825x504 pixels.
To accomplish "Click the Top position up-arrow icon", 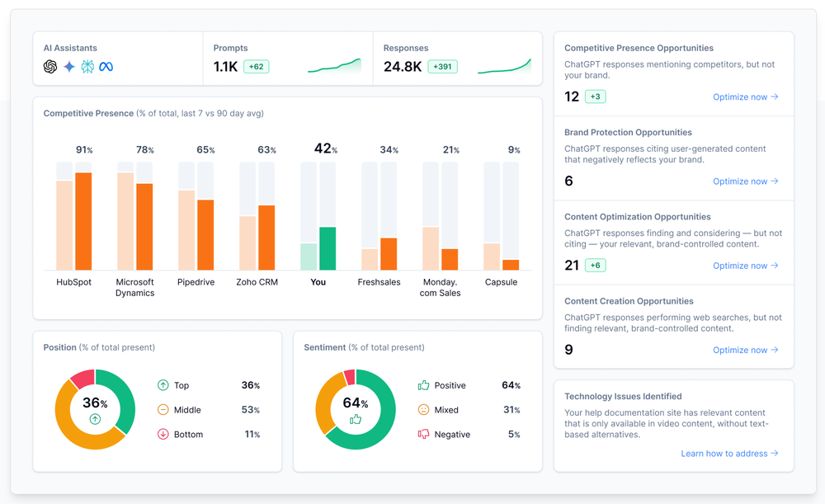I will click(163, 385).
